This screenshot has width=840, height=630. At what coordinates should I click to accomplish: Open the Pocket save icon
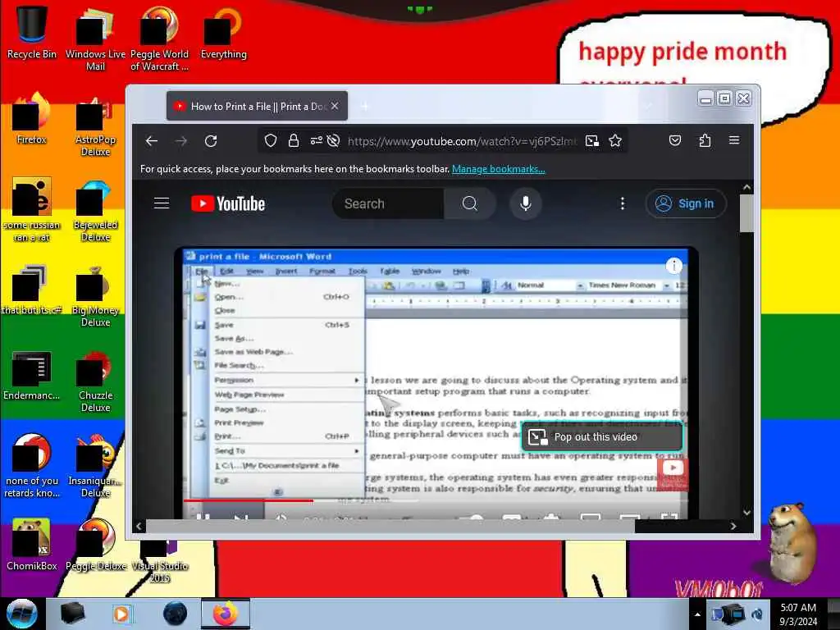(675, 140)
